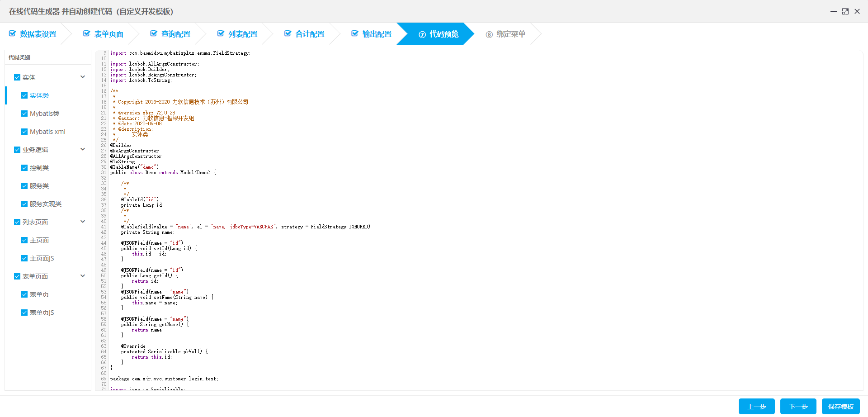This screenshot has height=417, width=868.
Task: Maximize the code generator dialog window
Action: click(845, 11)
